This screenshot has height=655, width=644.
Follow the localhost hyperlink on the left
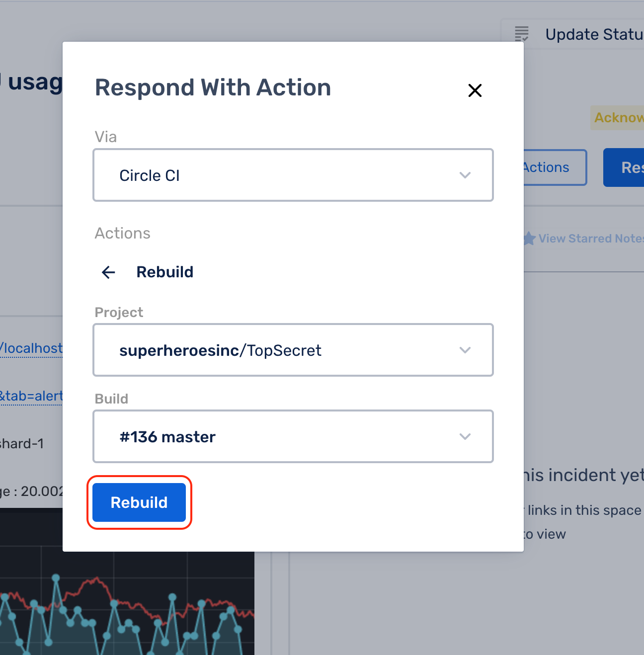click(x=31, y=348)
